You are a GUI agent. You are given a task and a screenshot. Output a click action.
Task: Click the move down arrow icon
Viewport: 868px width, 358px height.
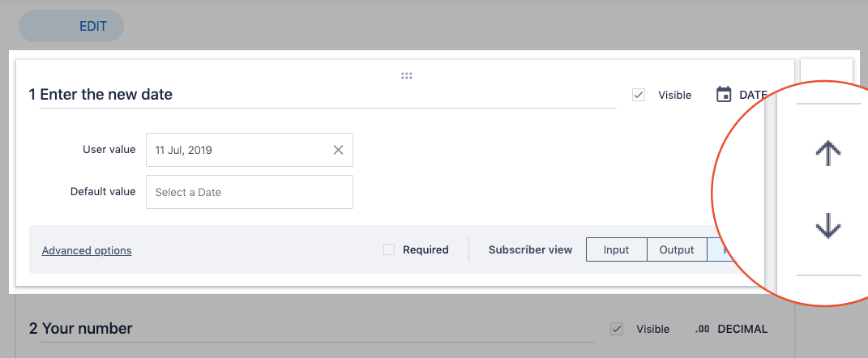coord(827,228)
